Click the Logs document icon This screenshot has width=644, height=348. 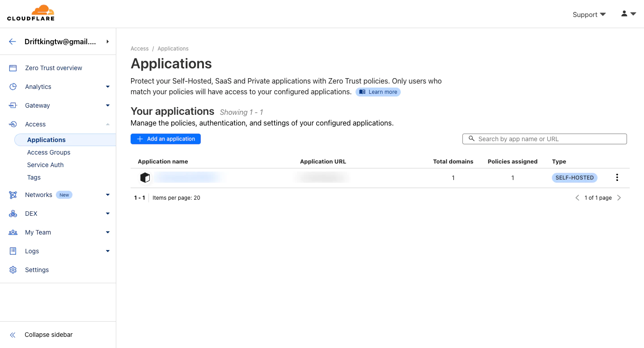13,251
